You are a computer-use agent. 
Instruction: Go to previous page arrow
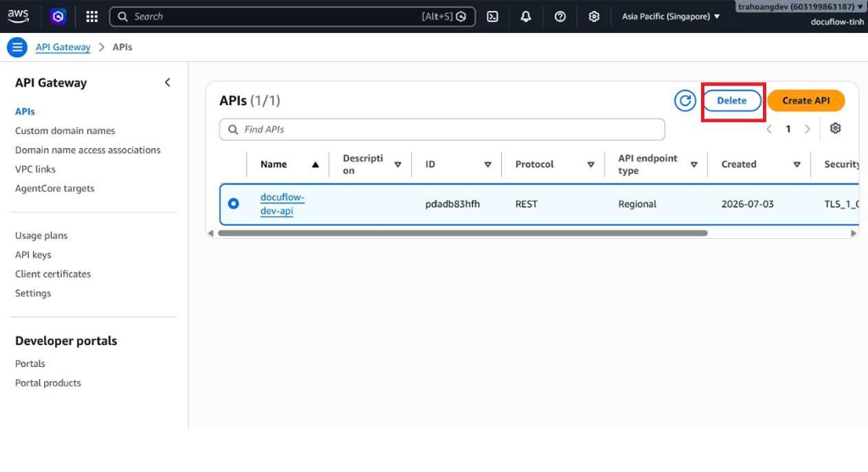[x=769, y=130]
